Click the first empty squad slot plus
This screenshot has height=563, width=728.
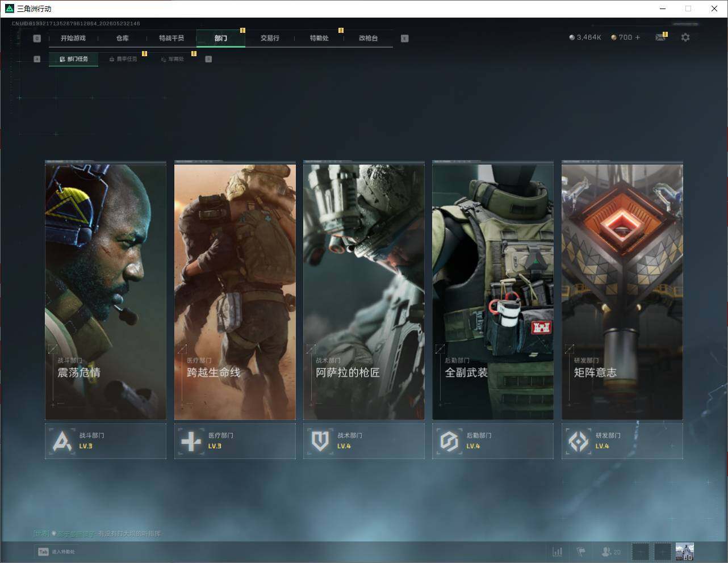[641, 552]
